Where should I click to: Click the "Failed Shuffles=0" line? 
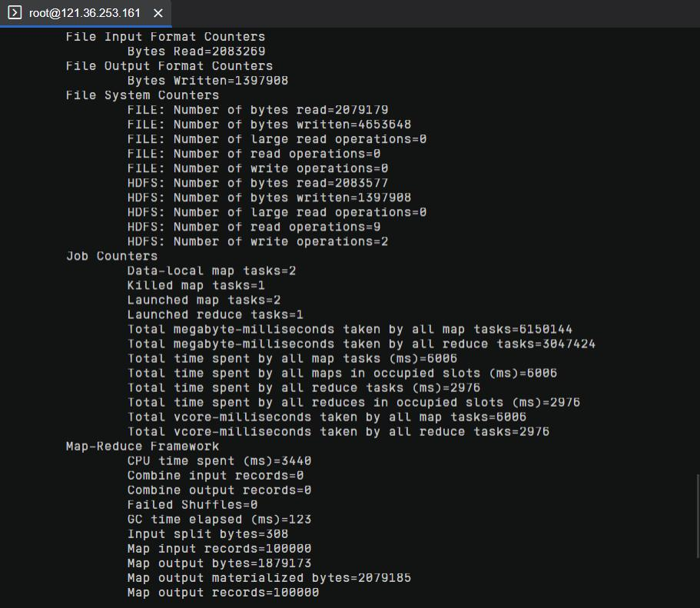click(x=192, y=505)
